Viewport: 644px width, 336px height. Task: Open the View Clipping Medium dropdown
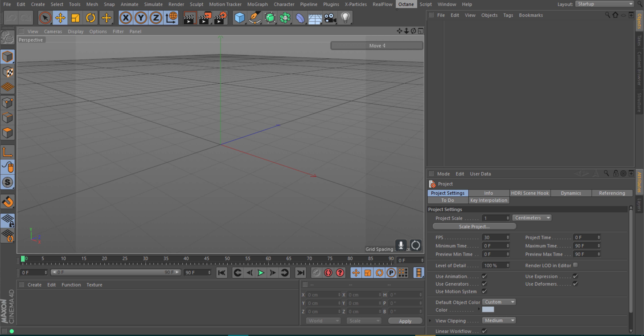(x=499, y=320)
